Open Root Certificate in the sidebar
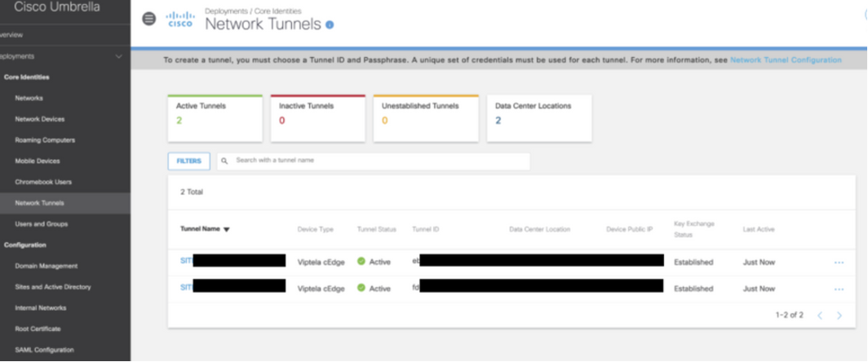Screen dimensions: 868x362 (x=38, y=329)
